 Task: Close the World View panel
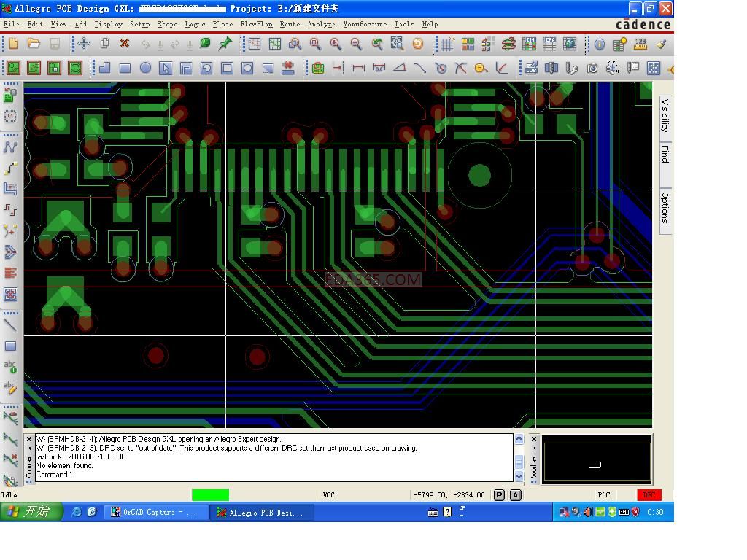(534, 439)
